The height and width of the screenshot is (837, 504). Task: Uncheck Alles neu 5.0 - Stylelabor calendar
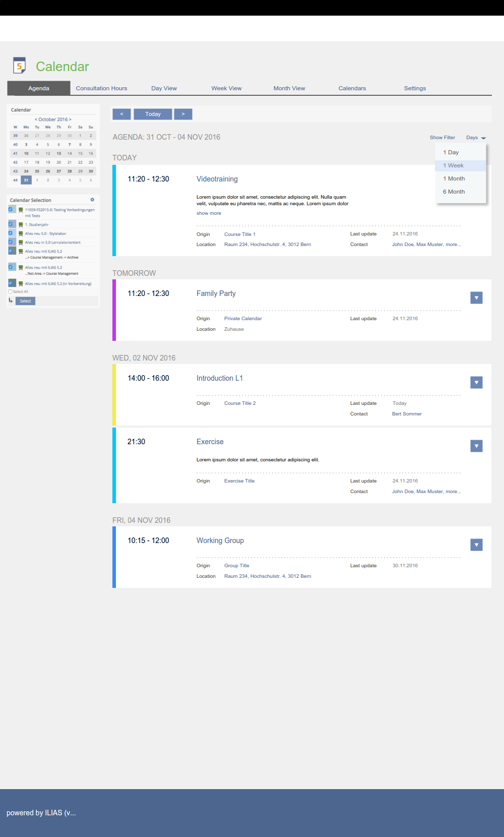pos(11,232)
